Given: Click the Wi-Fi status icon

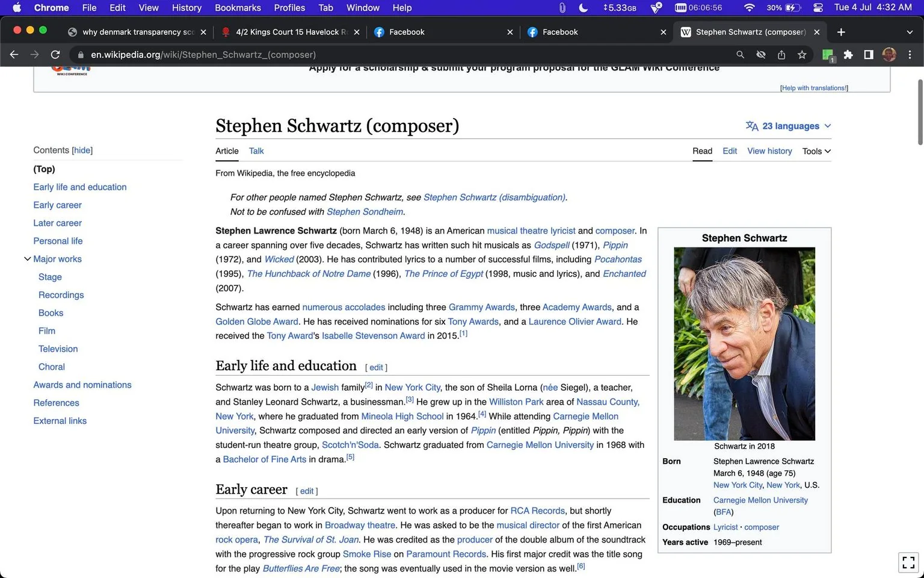Looking at the screenshot, I should tap(749, 8).
